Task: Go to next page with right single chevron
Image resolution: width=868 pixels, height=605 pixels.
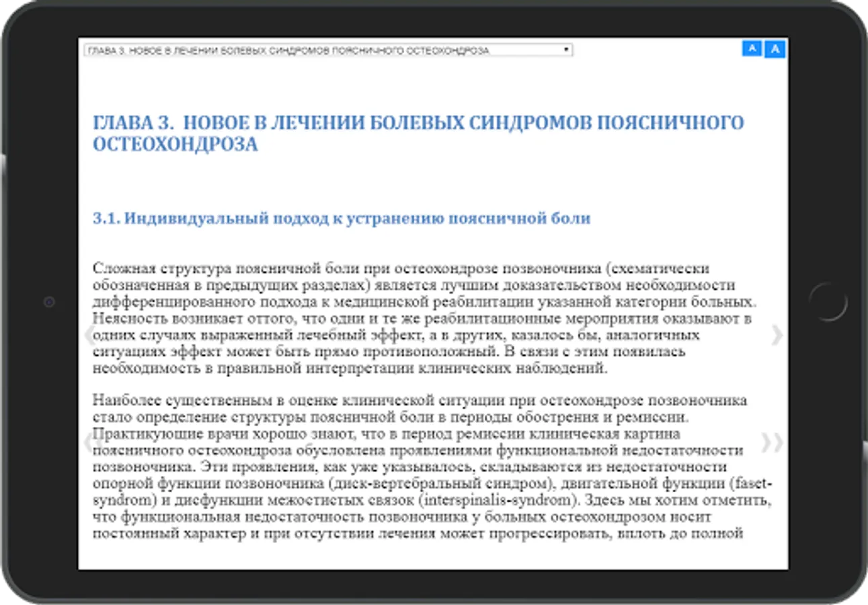Action: [777, 335]
